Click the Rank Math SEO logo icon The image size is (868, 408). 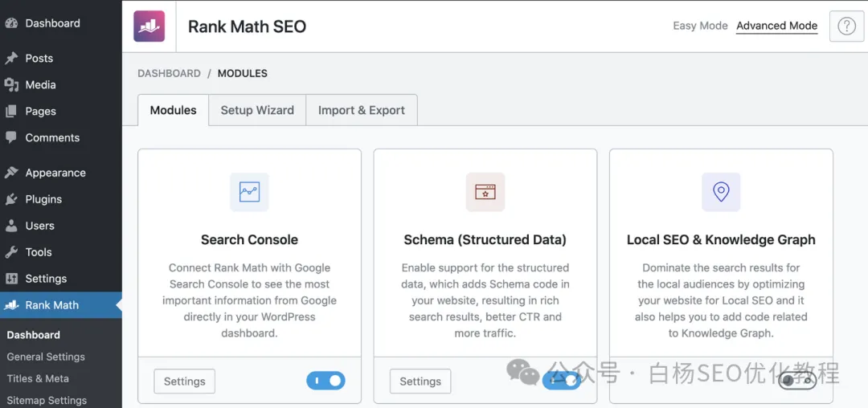coord(149,26)
